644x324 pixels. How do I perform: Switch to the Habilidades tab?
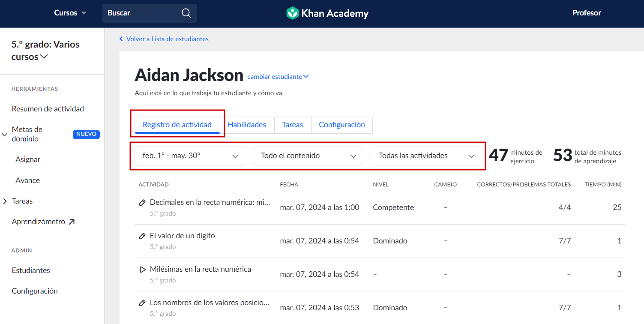pos(247,125)
